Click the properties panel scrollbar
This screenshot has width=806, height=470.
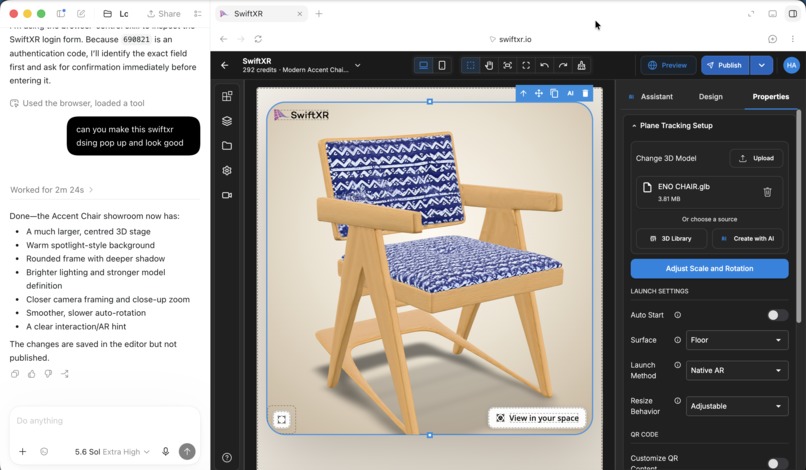click(x=798, y=216)
